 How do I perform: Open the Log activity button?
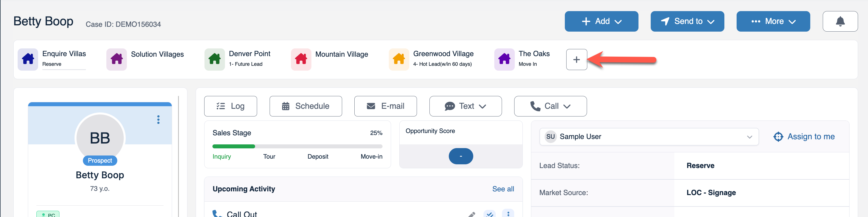(x=230, y=106)
